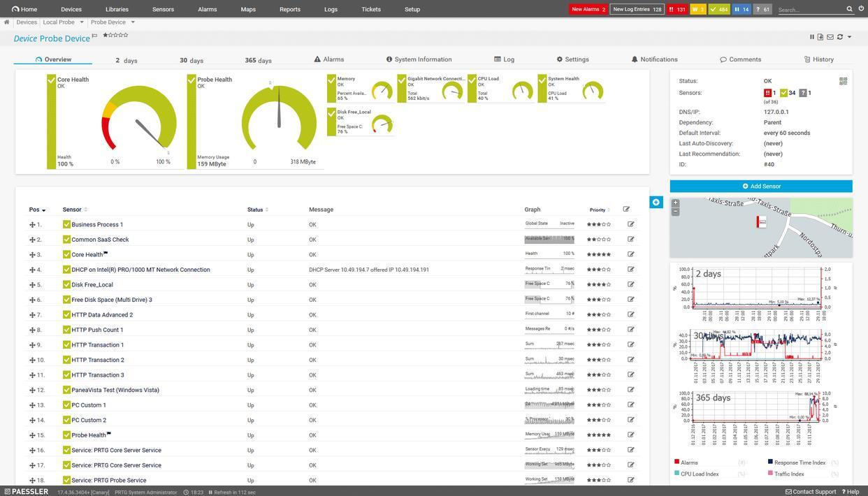Screen dimensions: 868x496
Task: Show 131 down sensors in the header
Action: coord(677,9)
